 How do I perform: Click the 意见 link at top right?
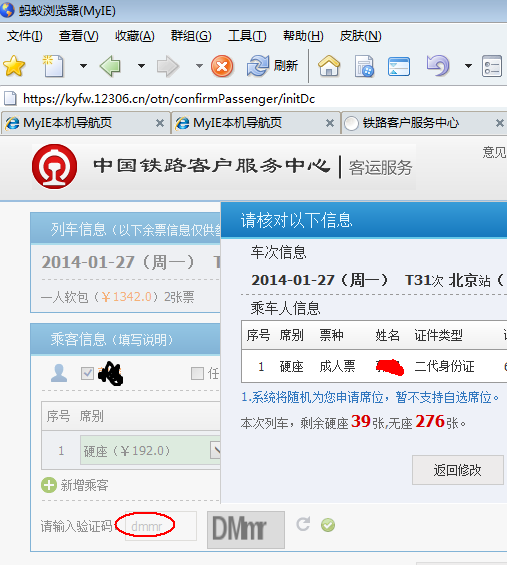[494, 152]
